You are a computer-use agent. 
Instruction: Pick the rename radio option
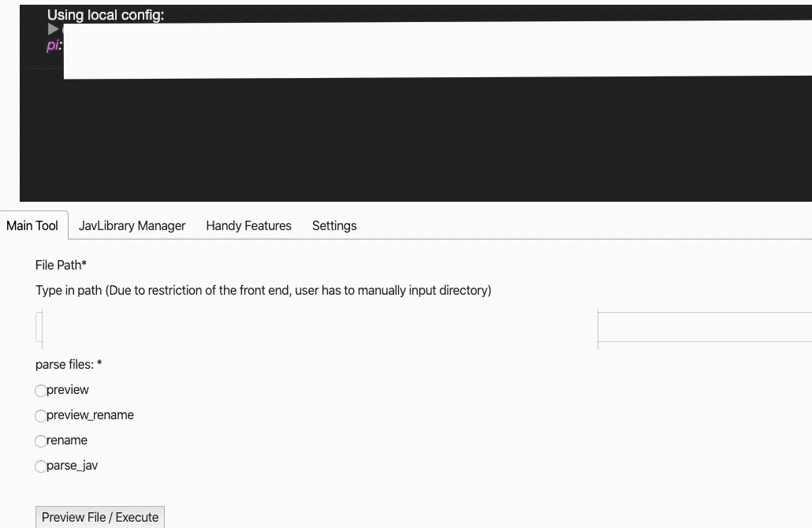click(x=40, y=441)
